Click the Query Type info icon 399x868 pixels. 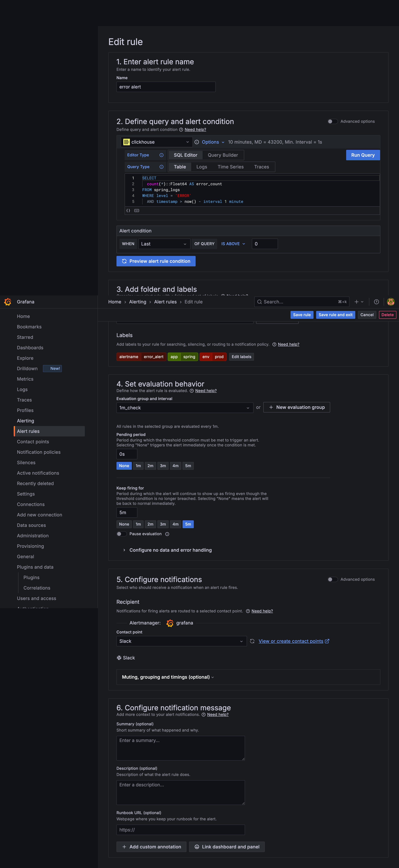(161, 167)
